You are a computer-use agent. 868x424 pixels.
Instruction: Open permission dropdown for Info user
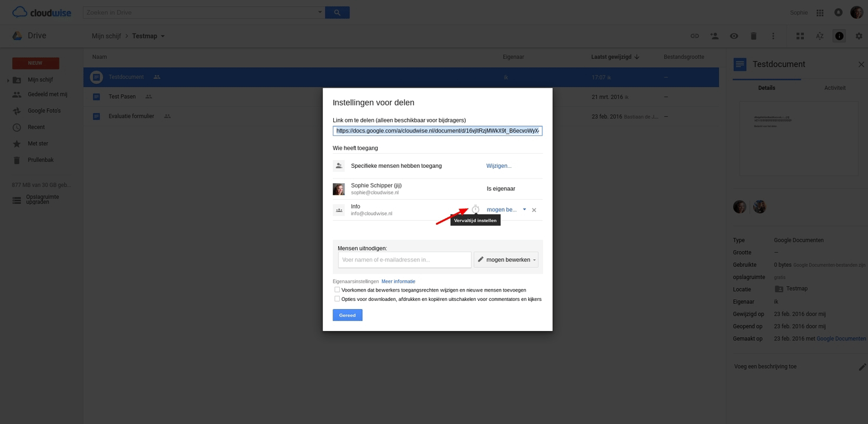pos(506,210)
